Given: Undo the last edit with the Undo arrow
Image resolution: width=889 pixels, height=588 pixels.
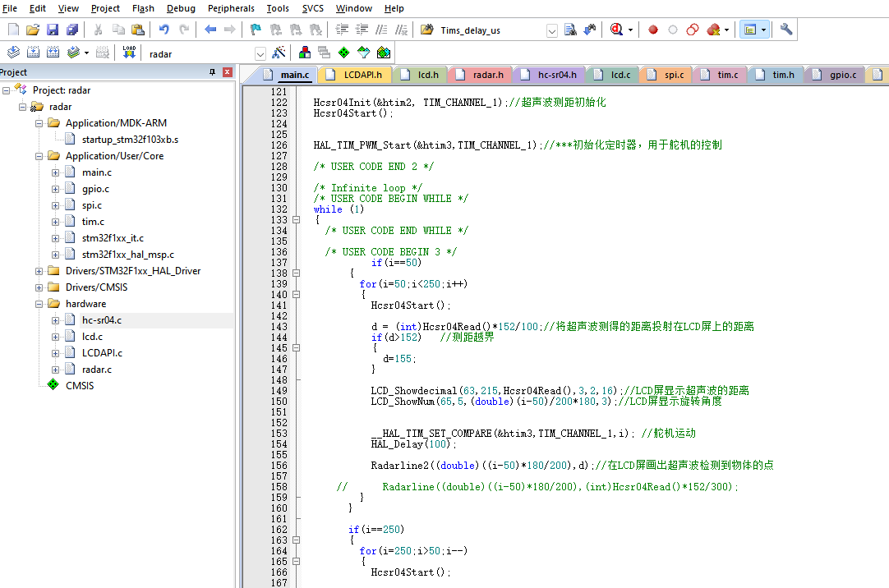Looking at the screenshot, I should [x=164, y=30].
